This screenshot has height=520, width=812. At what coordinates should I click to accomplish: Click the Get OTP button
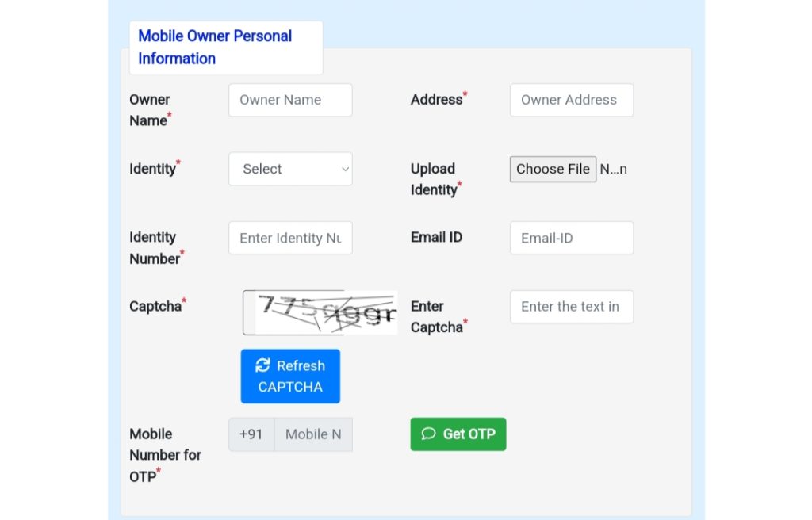click(458, 434)
